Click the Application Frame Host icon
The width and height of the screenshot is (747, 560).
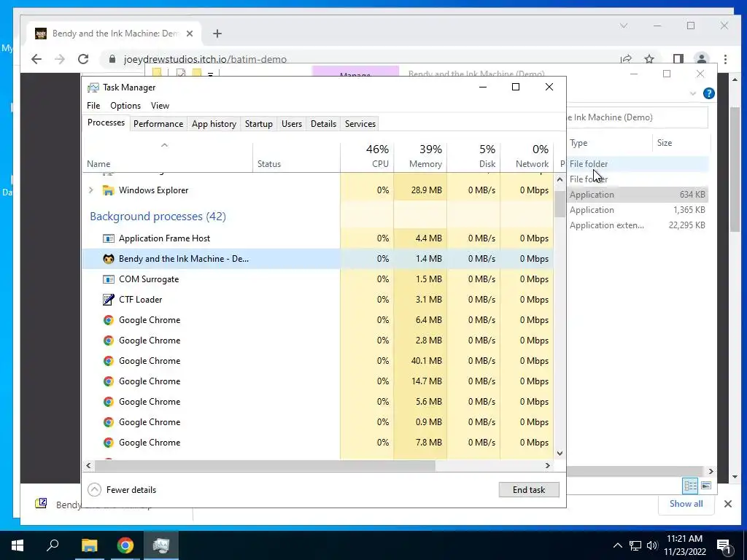[x=109, y=238]
